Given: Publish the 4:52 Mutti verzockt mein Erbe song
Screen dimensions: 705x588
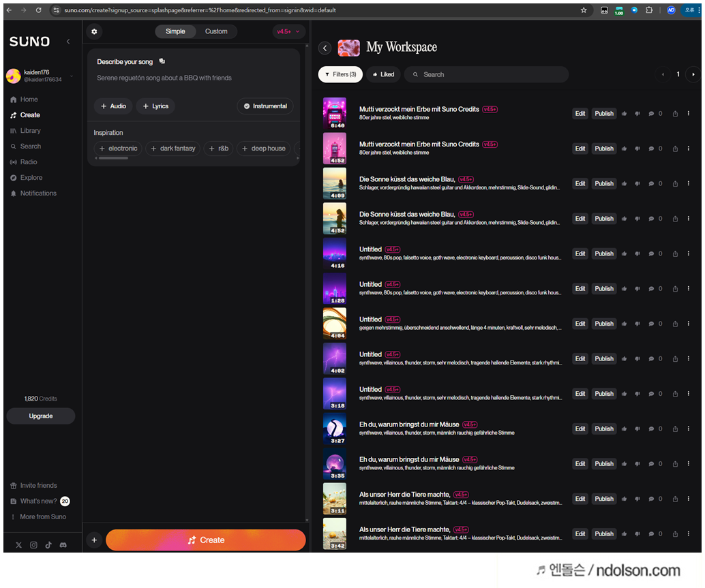Looking at the screenshot, I should tap(604, 149).
